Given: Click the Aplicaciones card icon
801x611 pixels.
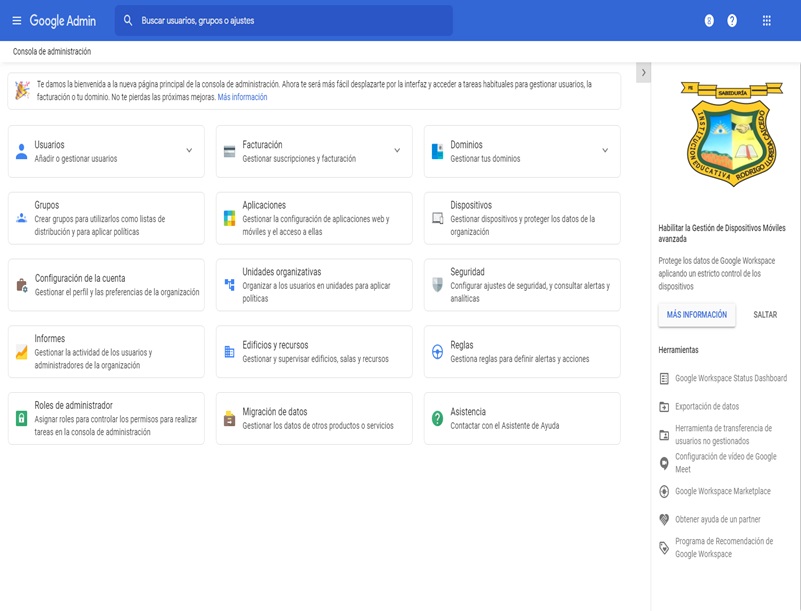Looking at the screenshot, I should 229,218.
